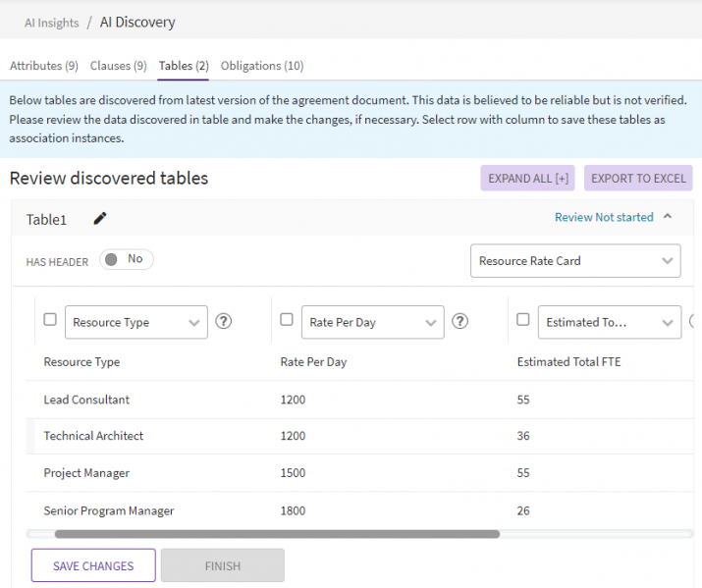The width and height of the screenshot is (702, 588).
Task: Click the Save Changes button
Action: click(93, 565)
